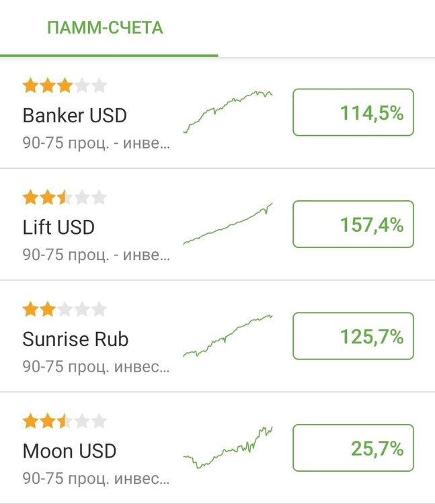View the Lift USD profit sparkline chart

pyautogui.click(x=228, y=224)
